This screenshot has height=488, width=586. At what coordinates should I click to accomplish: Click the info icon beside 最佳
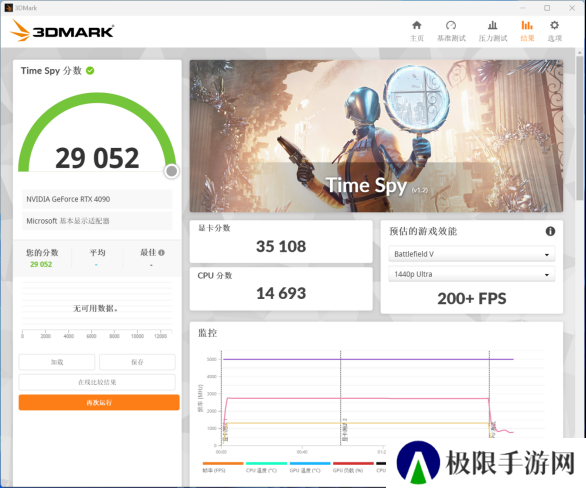click(161, 253)
